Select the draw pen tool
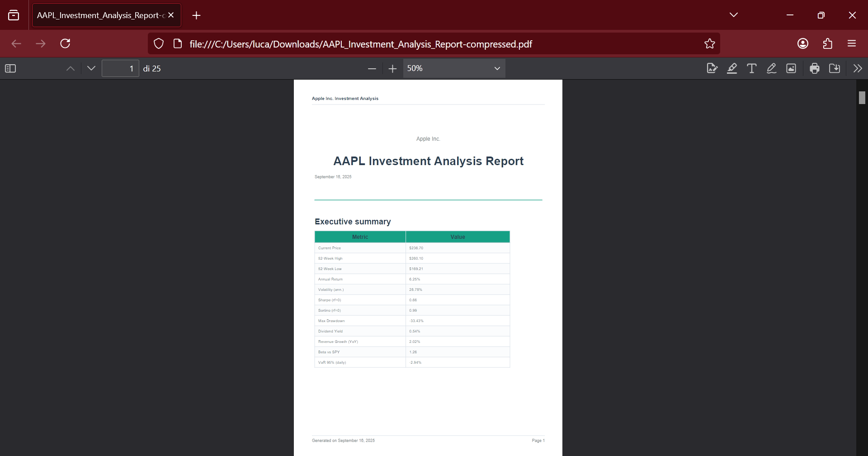The image size is (868, 456). click(772, 68)
